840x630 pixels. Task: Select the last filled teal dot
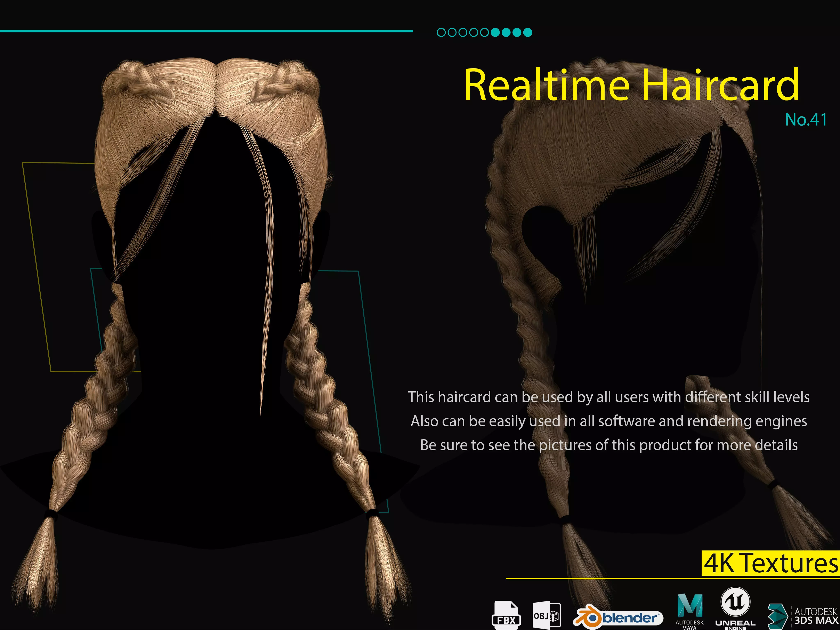pos(527,33)
